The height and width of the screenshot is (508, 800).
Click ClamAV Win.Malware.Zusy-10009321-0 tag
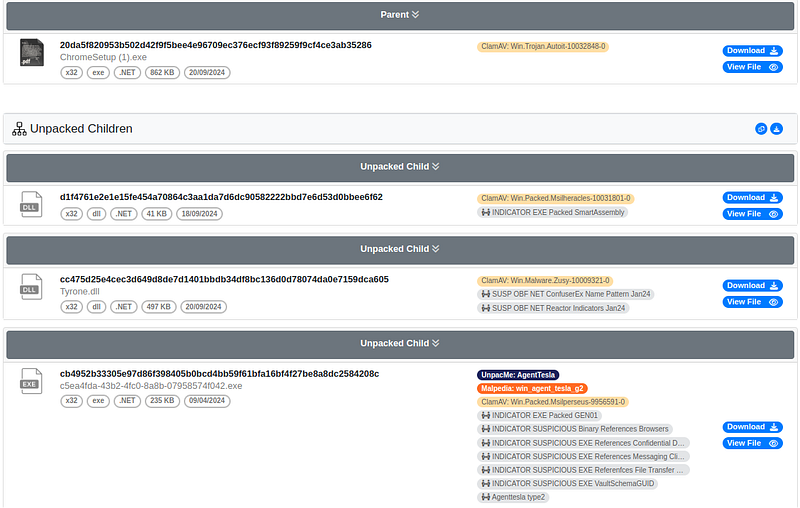(x=545, y=281)
